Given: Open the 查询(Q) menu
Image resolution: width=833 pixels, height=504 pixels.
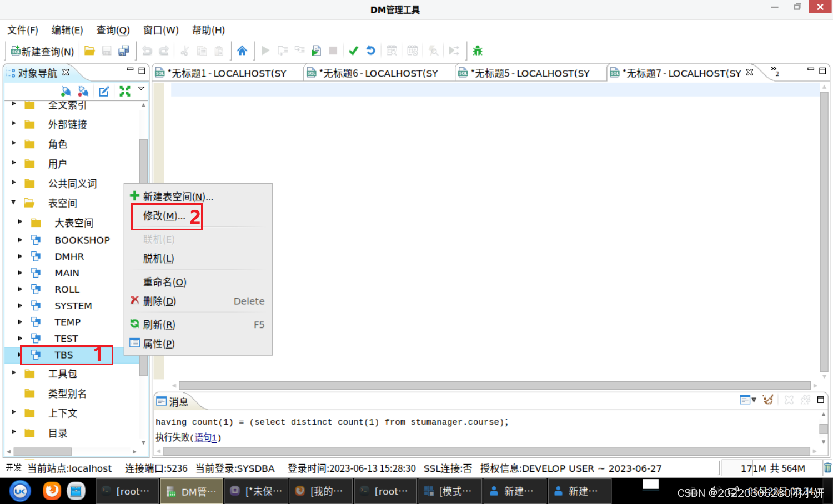Looking at the screenshot, I should (x=113, y=30).
